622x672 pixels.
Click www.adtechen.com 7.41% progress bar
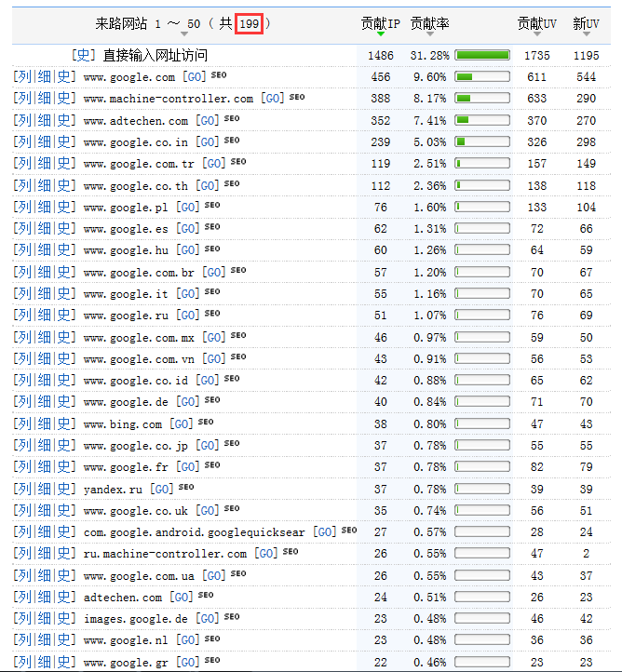[482, 120]
